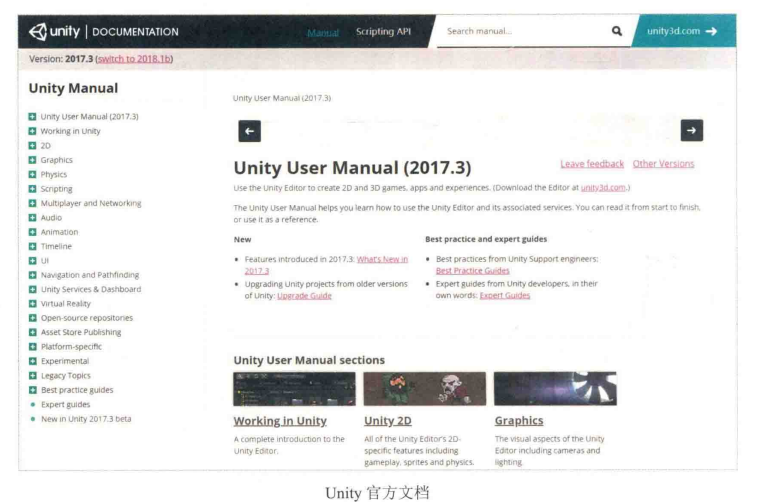Go to next page with right arrow button

tap(691, 130)
